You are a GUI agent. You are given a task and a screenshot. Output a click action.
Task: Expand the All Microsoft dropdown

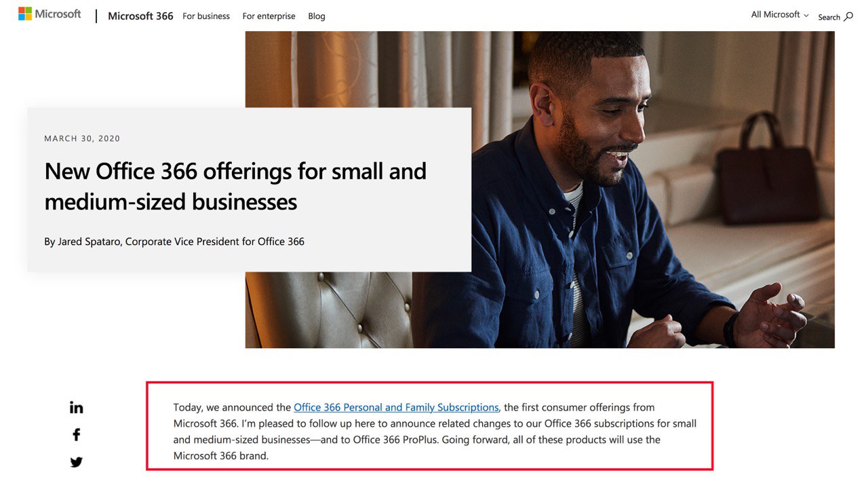pos(780,15)
